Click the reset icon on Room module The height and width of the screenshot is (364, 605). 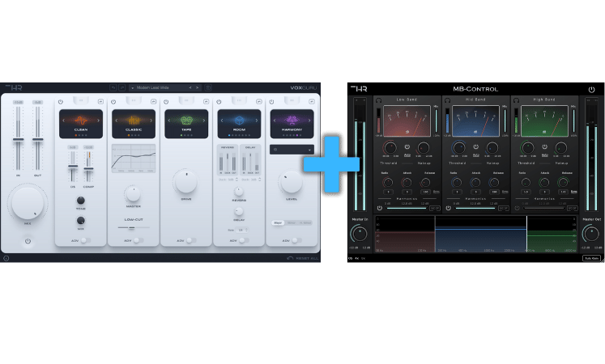click(x=259, y=102)
